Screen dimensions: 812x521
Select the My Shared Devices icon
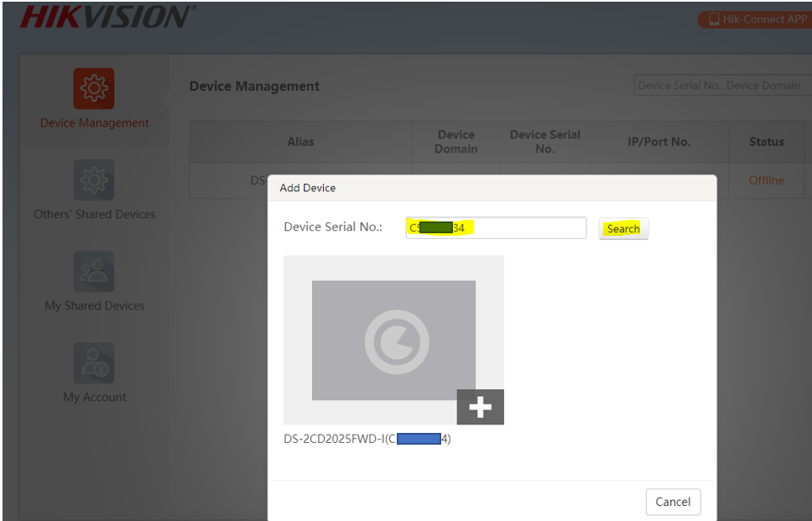(x=93, y=272)
